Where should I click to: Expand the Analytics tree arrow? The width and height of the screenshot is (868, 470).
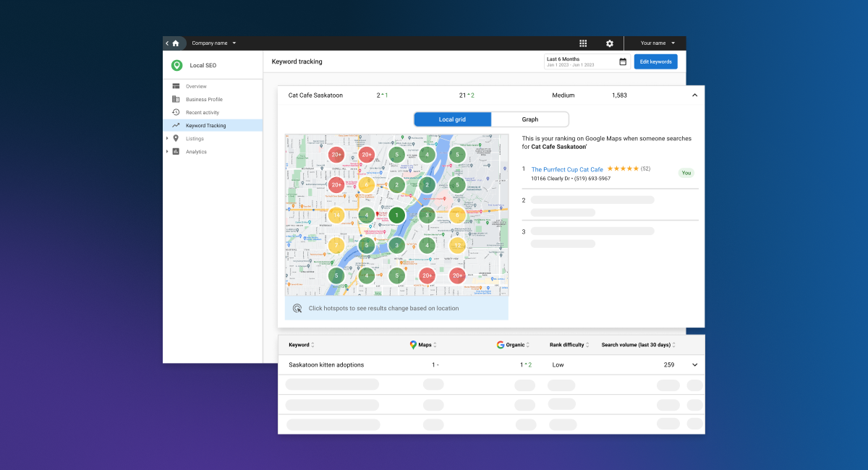click(x=167, y=151)
